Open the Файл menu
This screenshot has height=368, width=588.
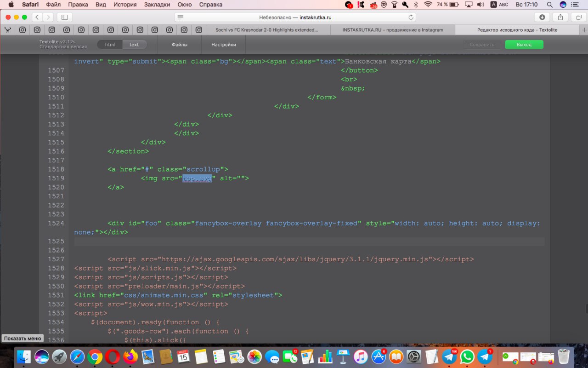click(x=53, y=5)
